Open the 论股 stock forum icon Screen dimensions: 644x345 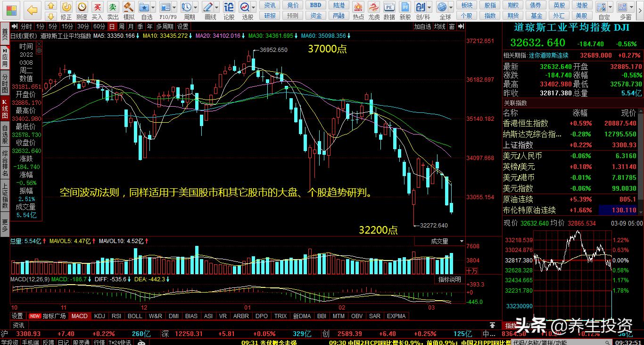229,11
